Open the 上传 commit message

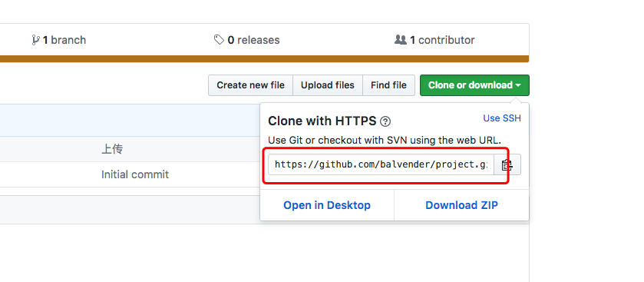(x=112, y=149)
